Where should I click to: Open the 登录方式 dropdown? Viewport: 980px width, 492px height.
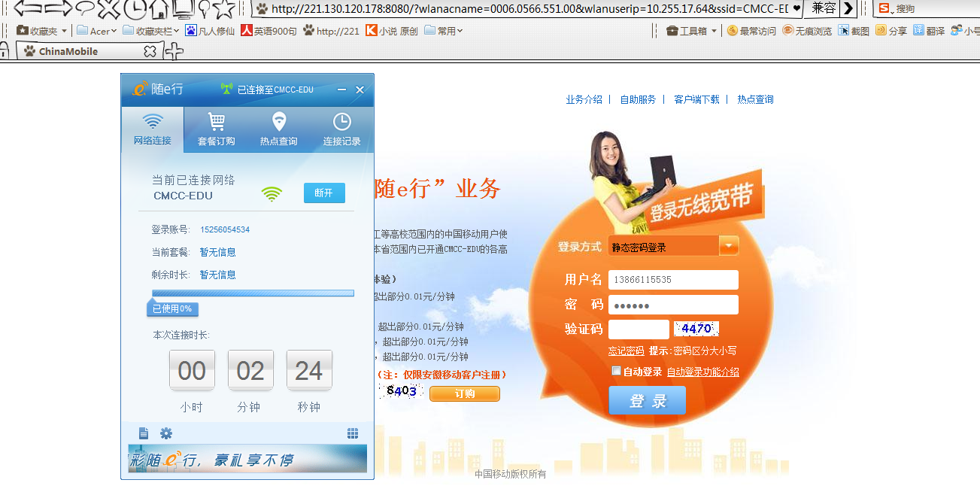(x=674, y=246)
